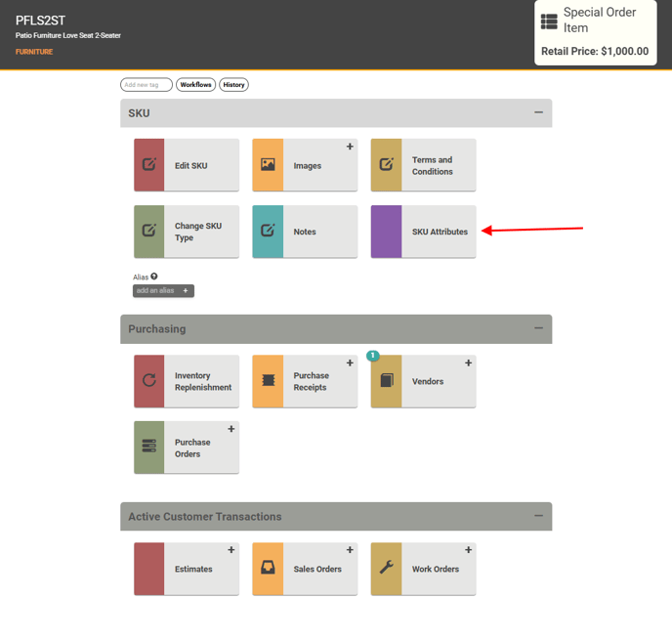Click the Work Orders wrench icon
Image resolution: width=672 pixels, height=640 pixels.
tap(386, 569)
